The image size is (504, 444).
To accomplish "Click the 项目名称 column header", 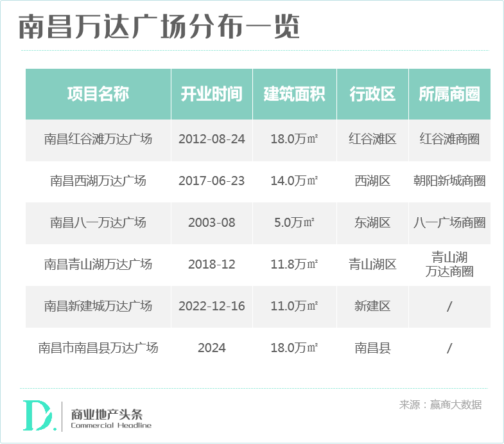I will [98, 94].
